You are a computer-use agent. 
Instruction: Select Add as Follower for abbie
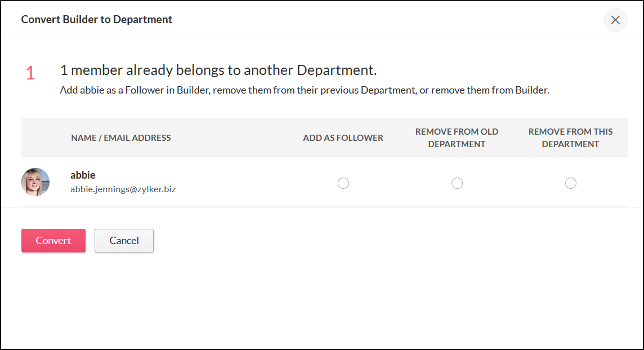pyautogui.click(x=343, y=183)
